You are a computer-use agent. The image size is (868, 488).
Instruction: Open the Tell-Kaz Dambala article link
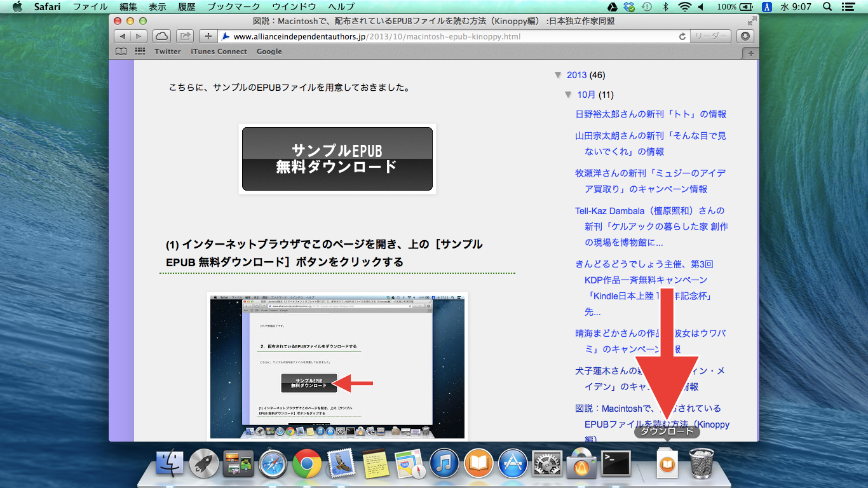[x=651, y=226]
